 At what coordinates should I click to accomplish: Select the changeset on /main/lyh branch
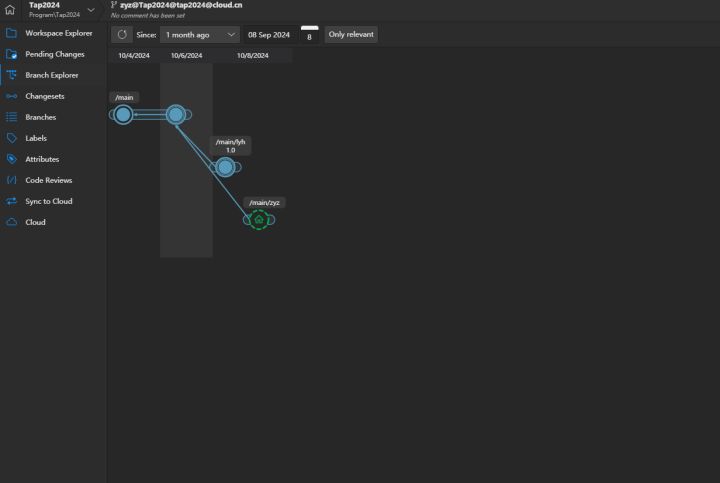point(225,167)
